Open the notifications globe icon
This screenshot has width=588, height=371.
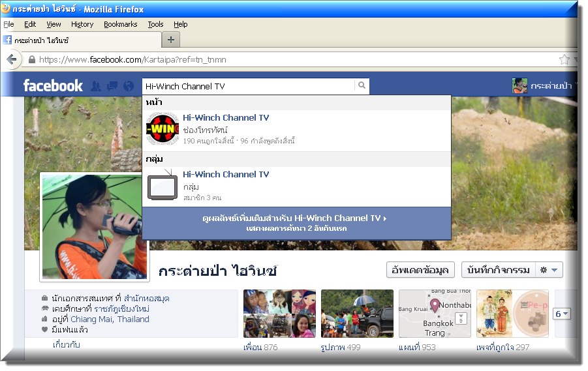tap(128, 86)
